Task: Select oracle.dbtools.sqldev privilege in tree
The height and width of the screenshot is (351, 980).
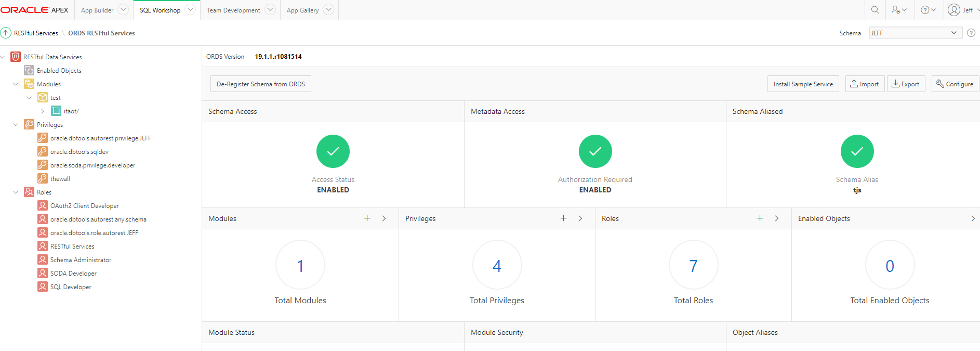Action: [x=79, y=152]
